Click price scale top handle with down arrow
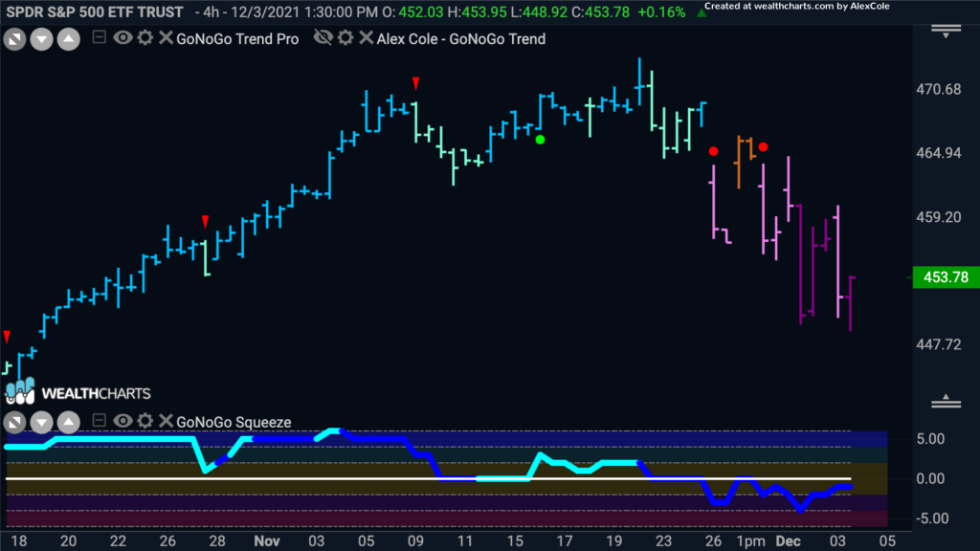 tap(947, 32)
